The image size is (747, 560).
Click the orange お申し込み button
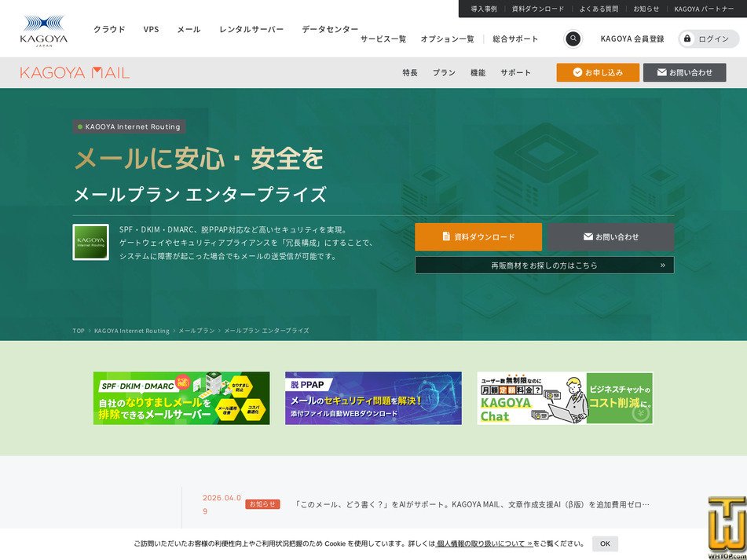(x=598, y=72)
